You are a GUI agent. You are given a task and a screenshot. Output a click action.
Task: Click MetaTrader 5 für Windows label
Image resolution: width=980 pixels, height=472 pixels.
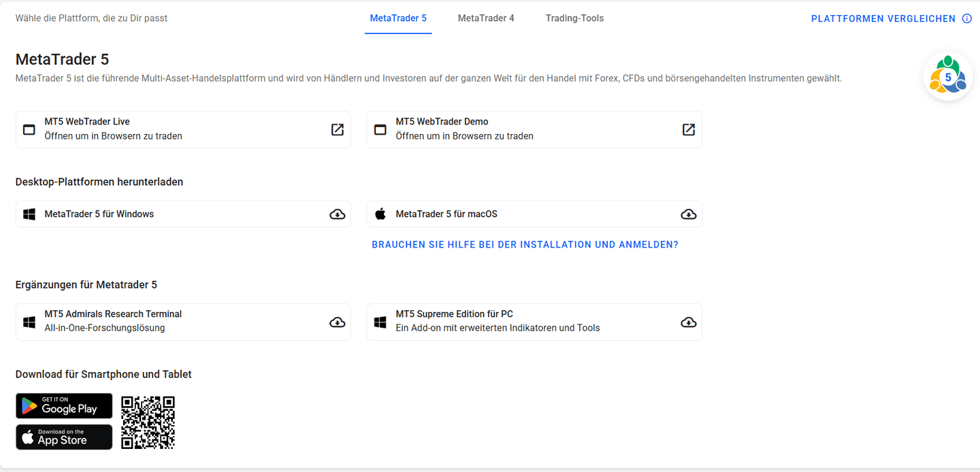pos(99,214)
